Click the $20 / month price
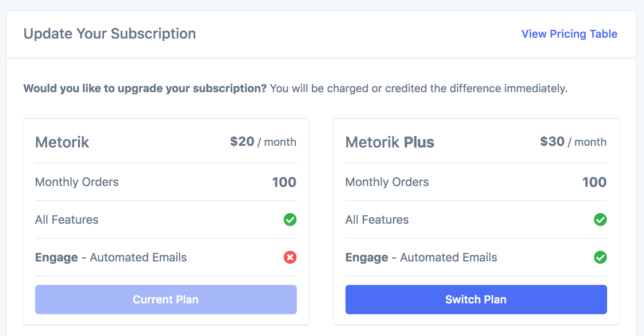 click(x=263, y=142)
